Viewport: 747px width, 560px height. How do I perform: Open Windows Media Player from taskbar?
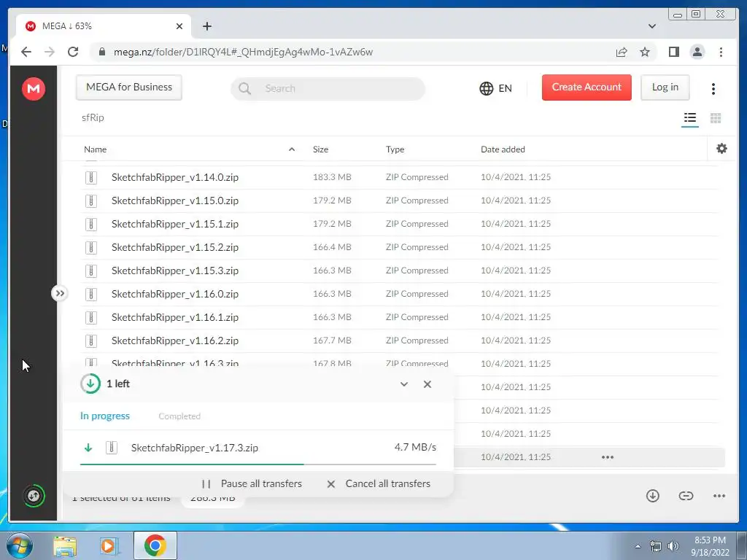coord(108,546)
